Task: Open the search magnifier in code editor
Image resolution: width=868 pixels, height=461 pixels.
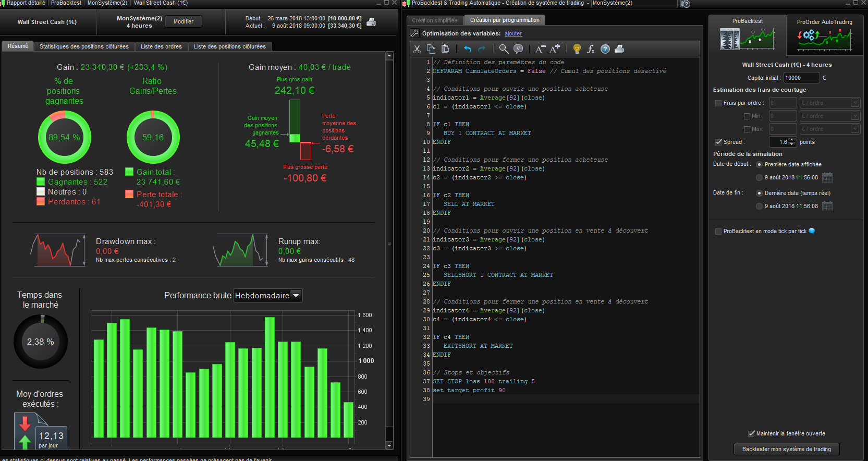Action: point(504,49)
